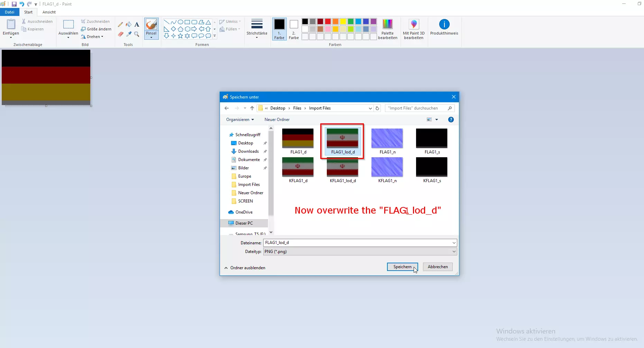Click Neuer Ordner in dialog toolbar
The width and height of the screenshot is (644, 348).
tap(277, 120)
